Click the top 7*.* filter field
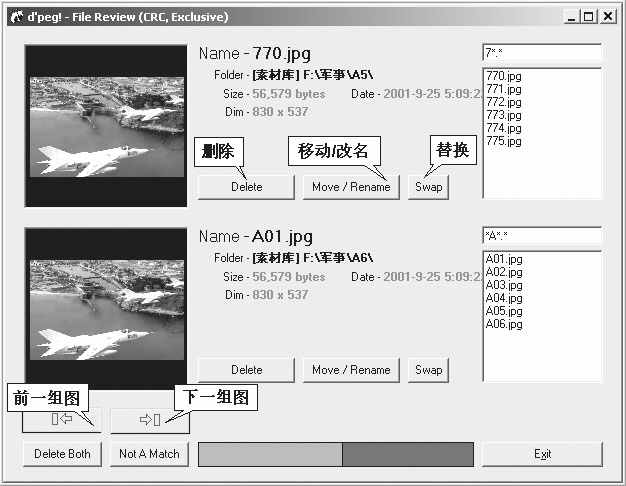Image resolution: width=626 pixels, height=486 pixels. 541,52
